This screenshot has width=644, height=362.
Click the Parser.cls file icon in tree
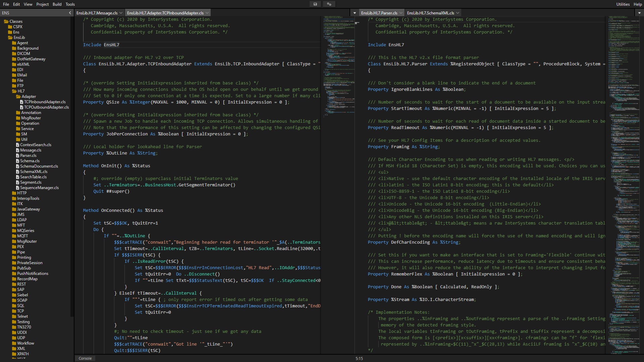(18, 156)
